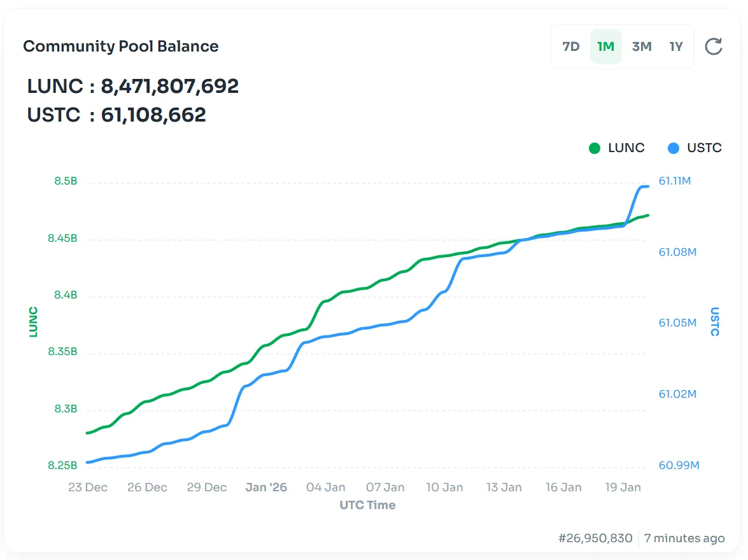748x560 pixels.
Task: Click the Community Pool Balance title
Action: (121, 46)
